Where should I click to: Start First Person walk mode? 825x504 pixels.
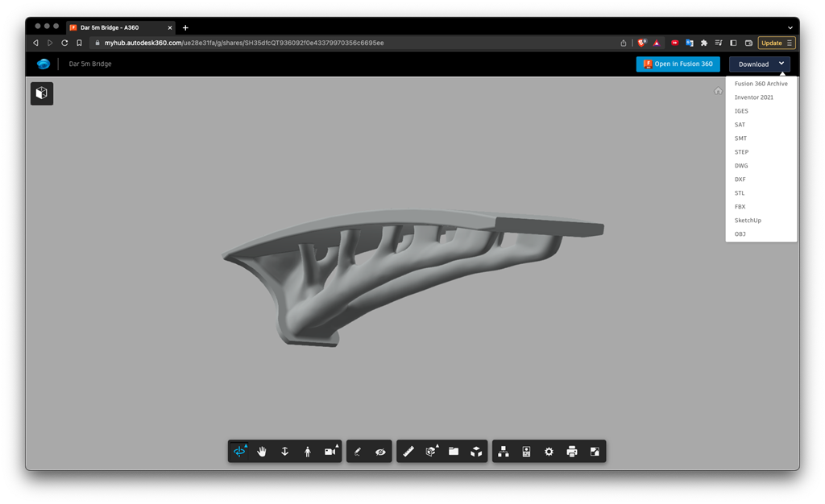coord(307,452)
